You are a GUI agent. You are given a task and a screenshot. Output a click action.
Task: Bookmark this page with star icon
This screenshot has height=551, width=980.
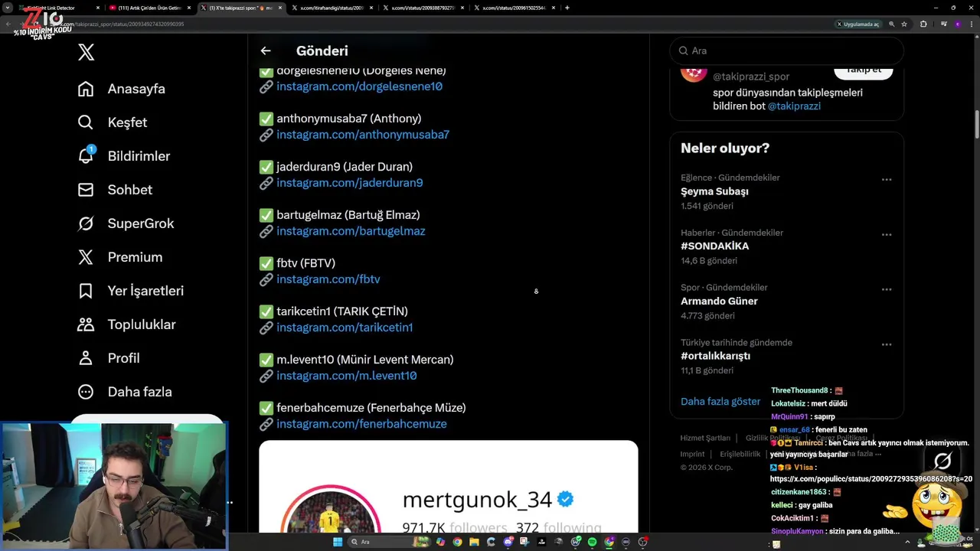tap(904, 24)
